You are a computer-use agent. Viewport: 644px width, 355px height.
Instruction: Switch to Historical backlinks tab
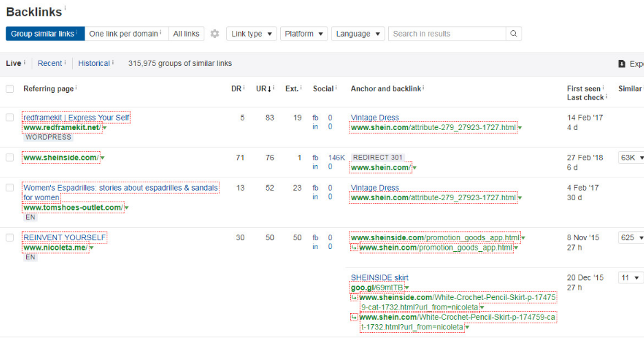[x=94, y=63]
